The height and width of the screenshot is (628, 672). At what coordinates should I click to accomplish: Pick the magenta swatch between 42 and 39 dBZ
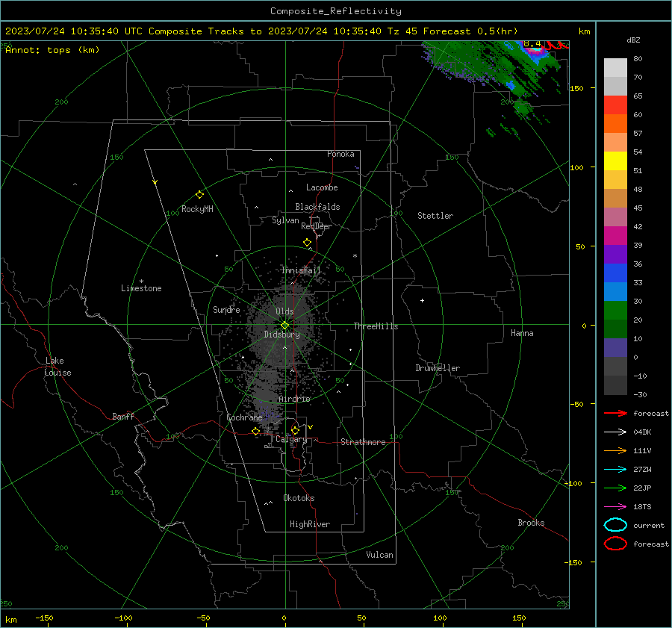pos(615,236)
